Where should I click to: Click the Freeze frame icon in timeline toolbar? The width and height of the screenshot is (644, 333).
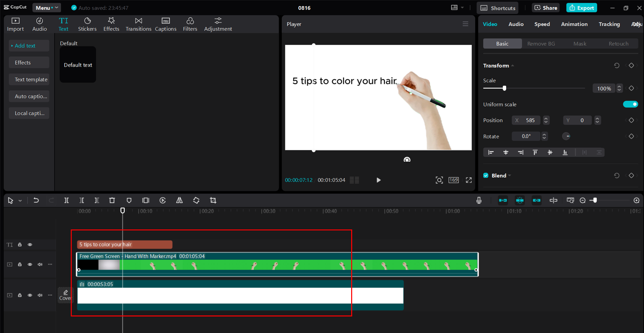coord(145,201)
